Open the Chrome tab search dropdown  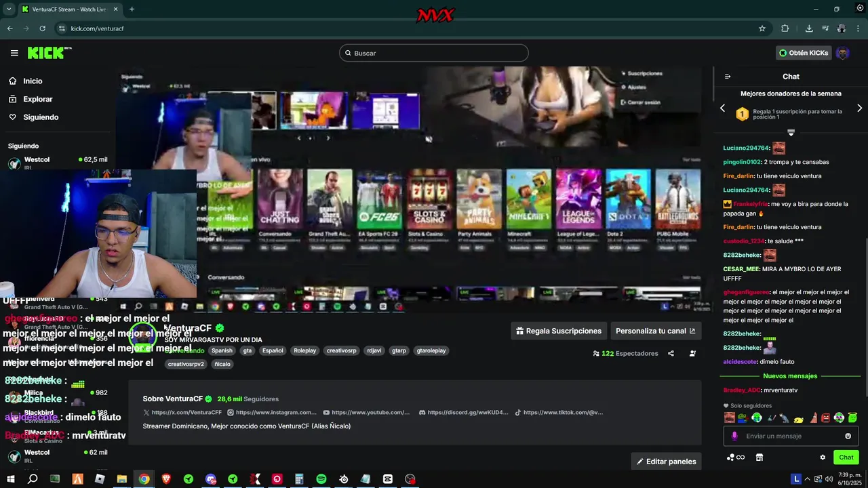click(9, 9)
